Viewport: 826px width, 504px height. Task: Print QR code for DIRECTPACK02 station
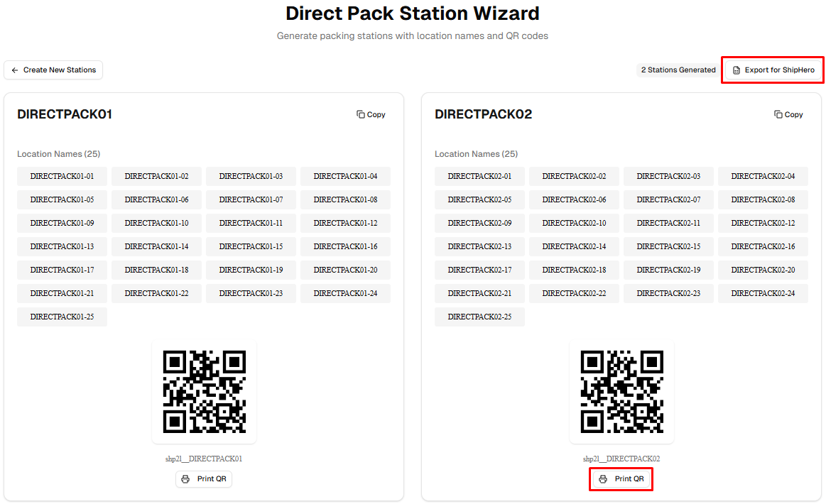tap(621, 479)
